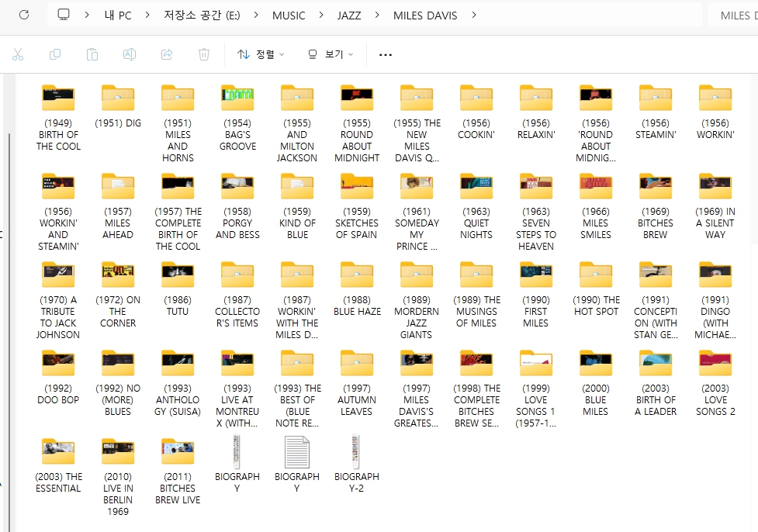Click the Cut scissors icon
The image size is (758, 532).
click(18, 54)
